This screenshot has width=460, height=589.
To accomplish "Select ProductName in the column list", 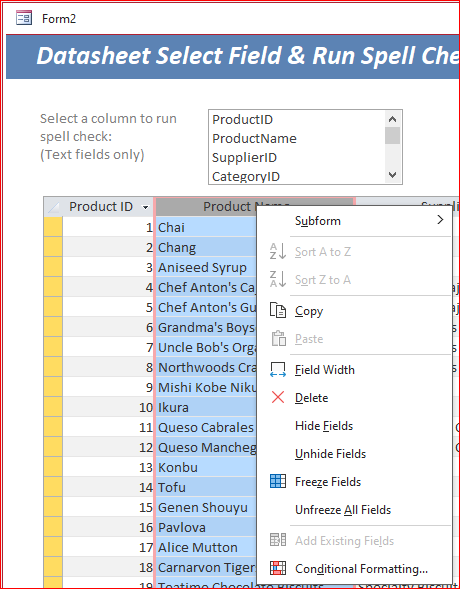I will click(x=297, y=138).
